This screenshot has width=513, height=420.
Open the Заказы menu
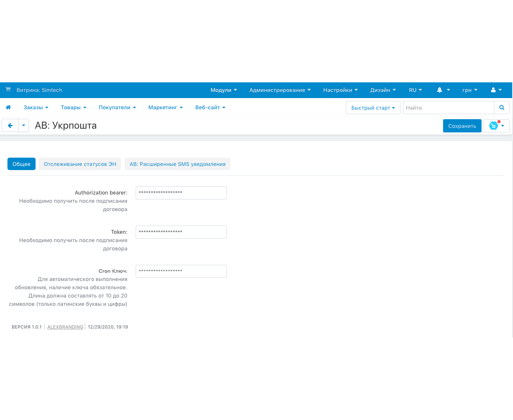[36, 108]
